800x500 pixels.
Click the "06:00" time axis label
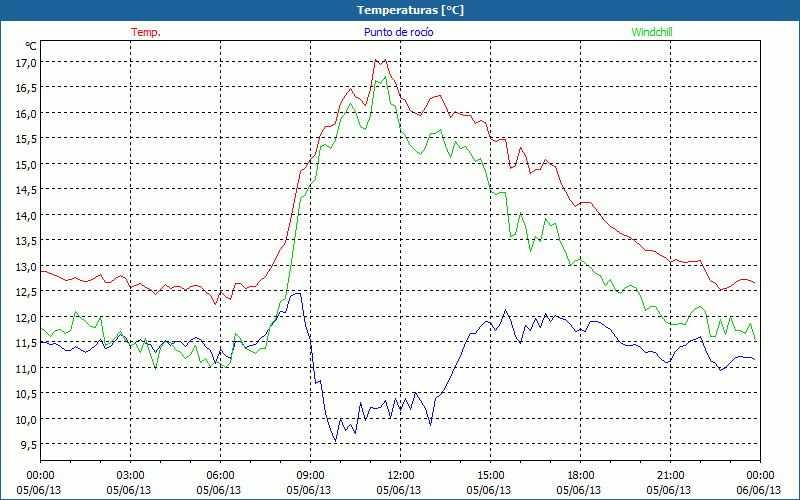pyautogui.click(x=220, y=476)
